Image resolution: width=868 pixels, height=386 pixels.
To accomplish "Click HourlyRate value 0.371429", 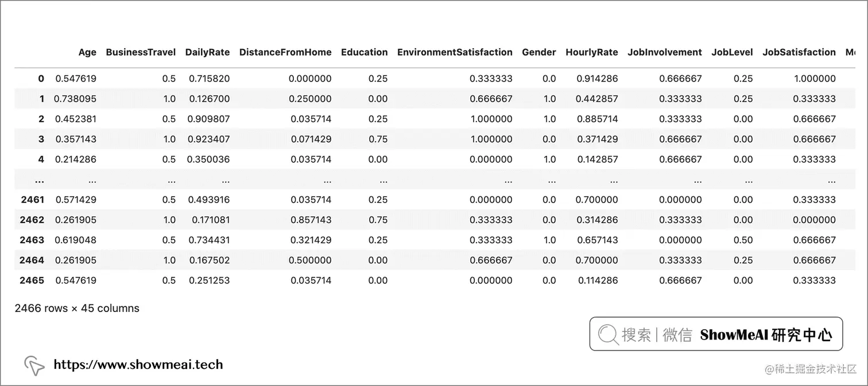I will (597, 139).
